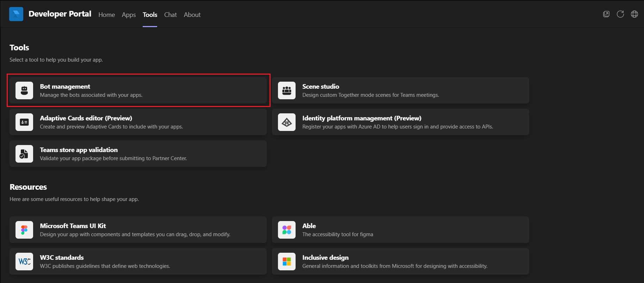
Task: Click 'Validate your app package' description
Action: pos(113,158)
